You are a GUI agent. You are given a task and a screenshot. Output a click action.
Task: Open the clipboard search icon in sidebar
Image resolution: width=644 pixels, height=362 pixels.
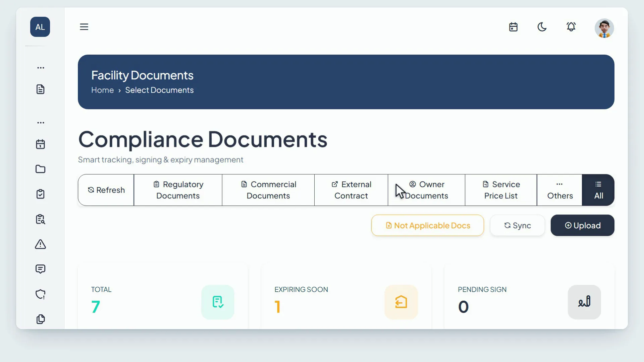40,219
